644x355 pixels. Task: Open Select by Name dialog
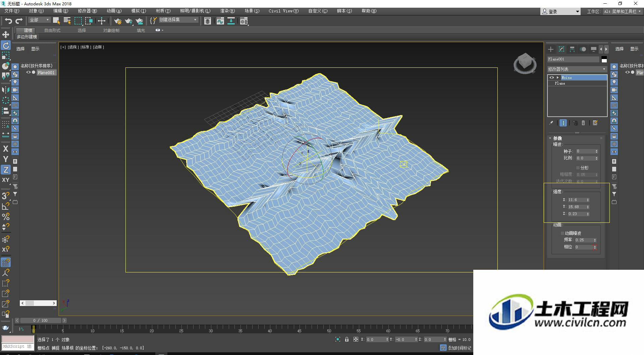67,21
